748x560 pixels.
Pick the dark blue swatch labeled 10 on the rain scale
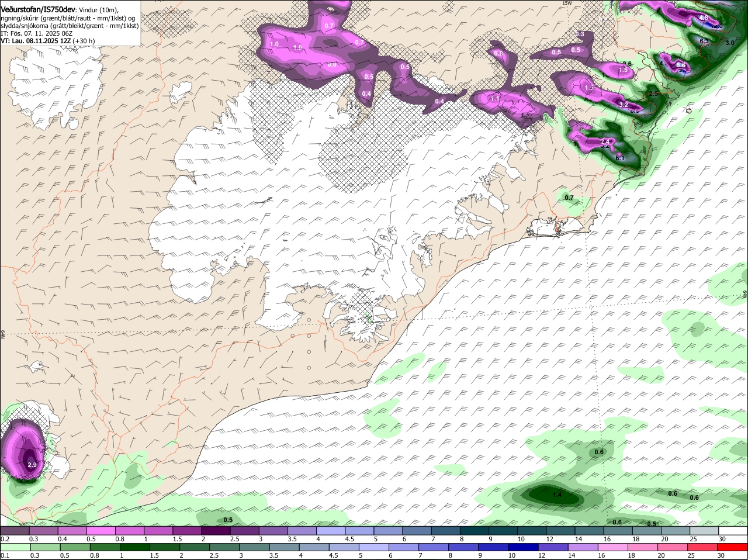[523, 547]
